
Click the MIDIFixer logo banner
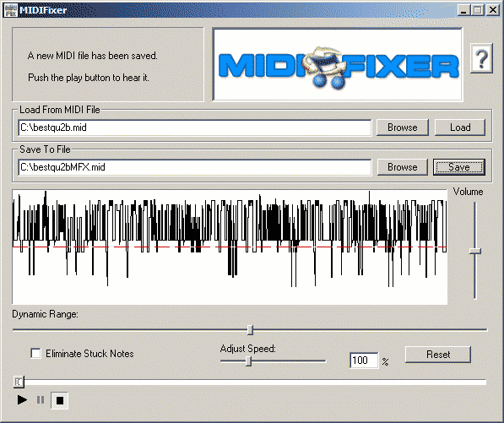338,64
